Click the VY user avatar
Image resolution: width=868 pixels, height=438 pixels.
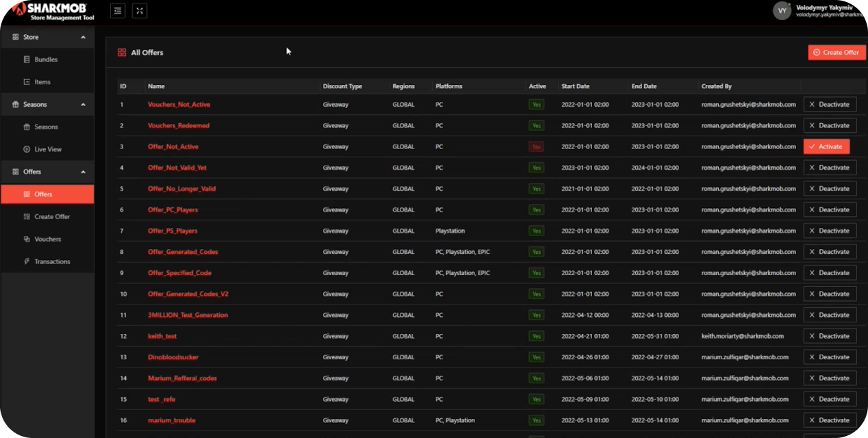click(782, 10)
